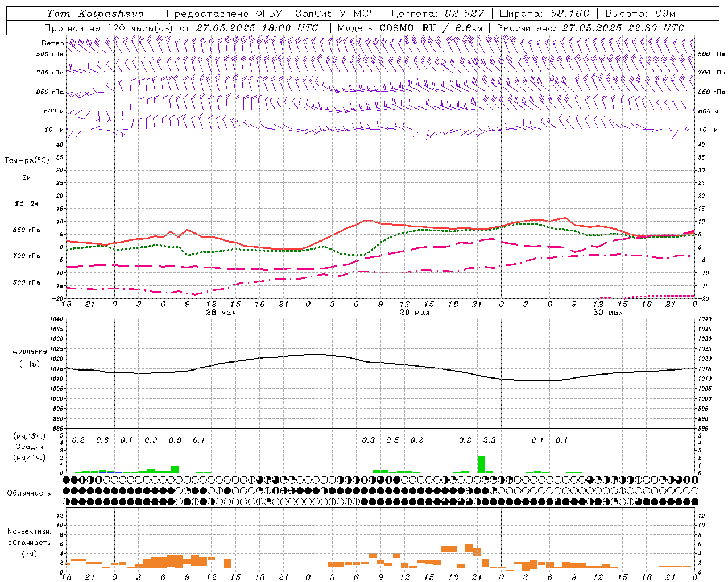
Task: Click the (км) unit label of convective cloudiness
Action: point(29,554)
